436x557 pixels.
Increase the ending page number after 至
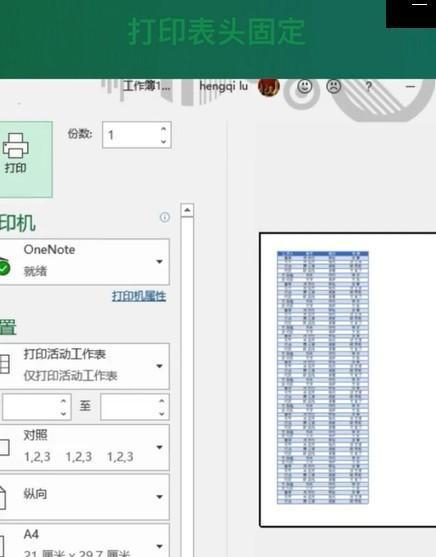162,401
